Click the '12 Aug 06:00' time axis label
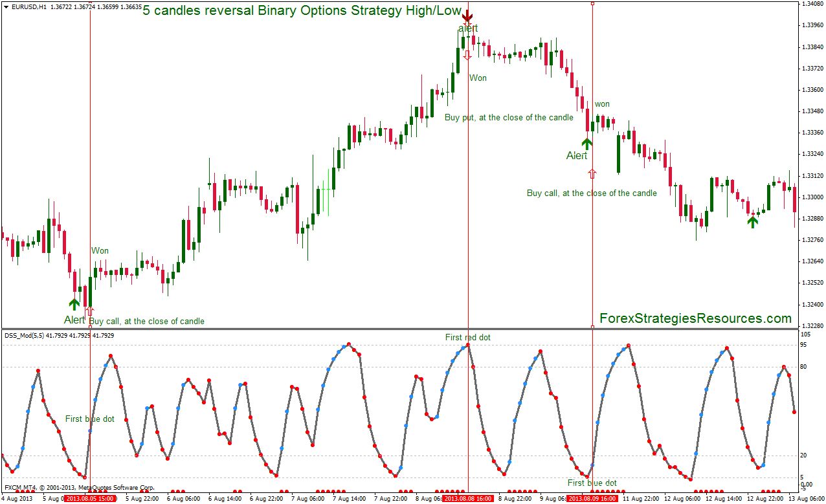Viewport: 826px width, 504px height. click(x=684, y=499)
